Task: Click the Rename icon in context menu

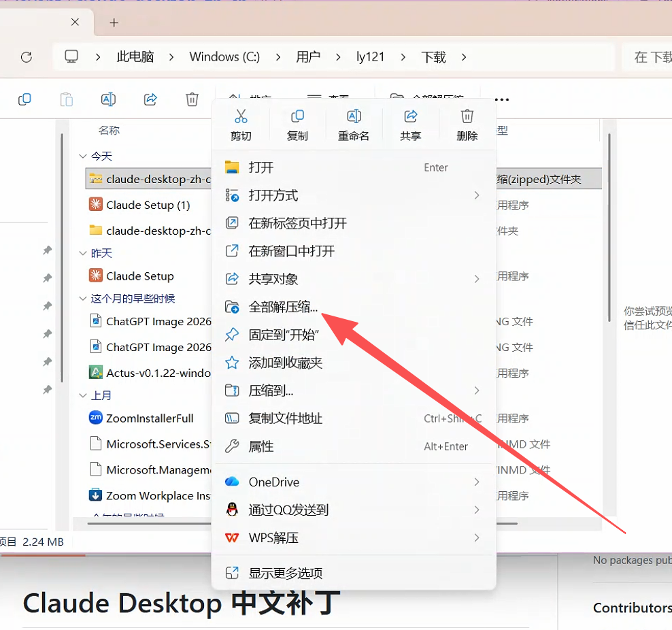Action: pos(354,116)
